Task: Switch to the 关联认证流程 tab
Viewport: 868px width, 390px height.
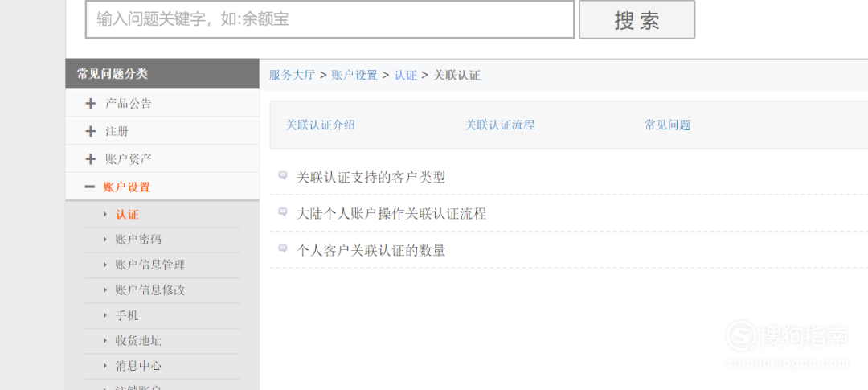Action: pos(500,125)
